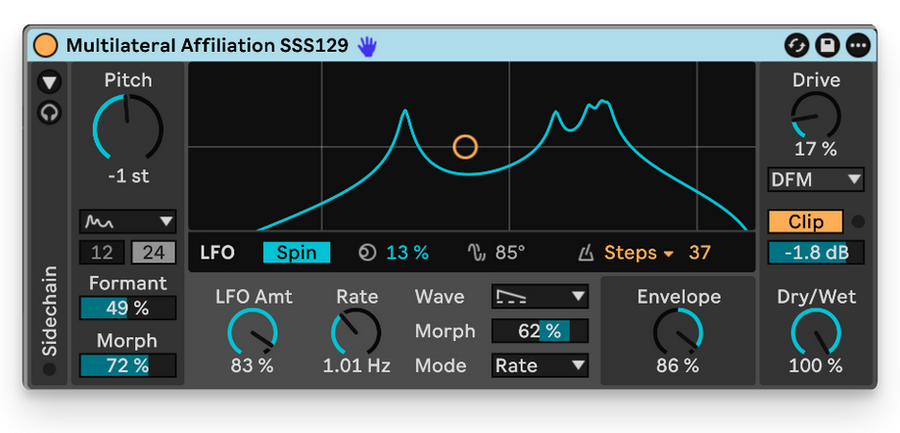Open the Steps dropdown
The image size is (900, 433).
(x=638, y=253)
